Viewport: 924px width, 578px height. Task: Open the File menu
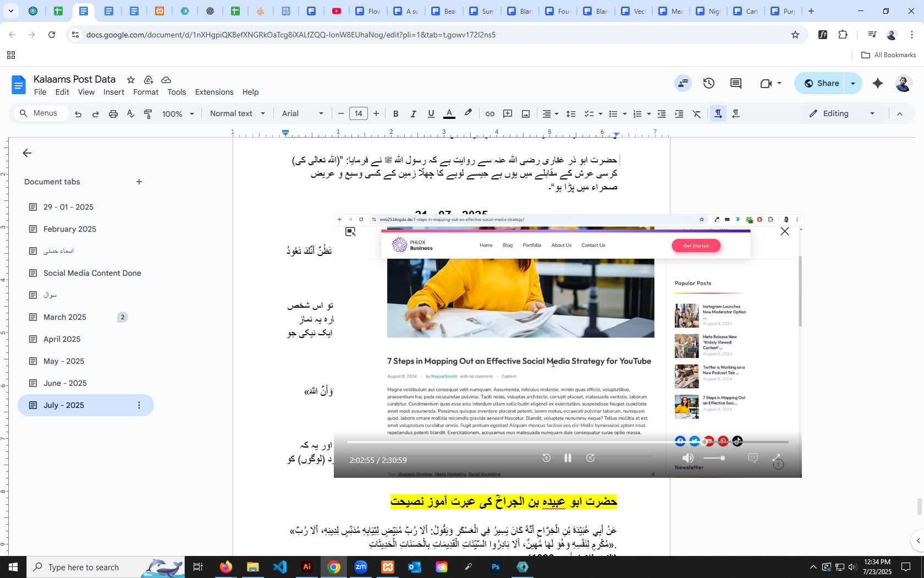[x=40, y=92]
